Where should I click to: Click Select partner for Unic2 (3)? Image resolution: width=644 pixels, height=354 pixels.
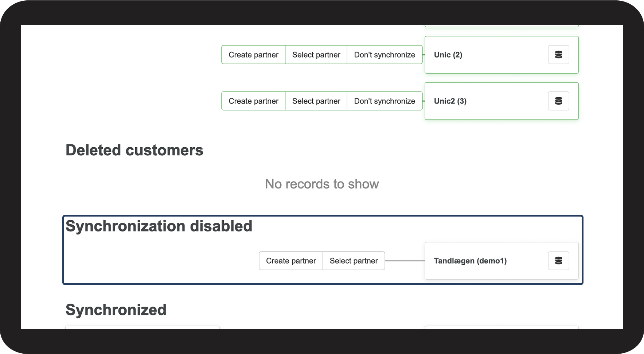pos(316,101)
